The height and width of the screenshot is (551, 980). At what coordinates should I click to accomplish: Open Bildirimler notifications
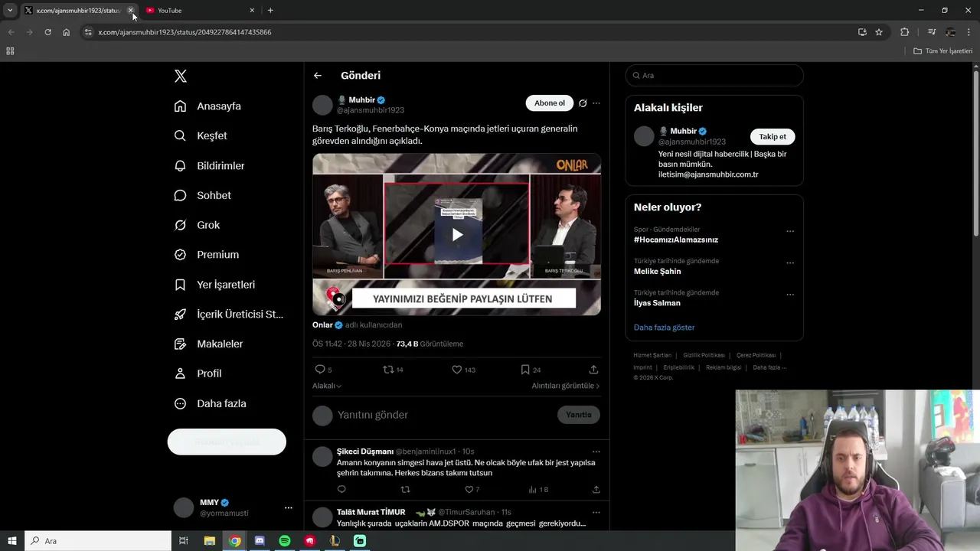point(209,165)
